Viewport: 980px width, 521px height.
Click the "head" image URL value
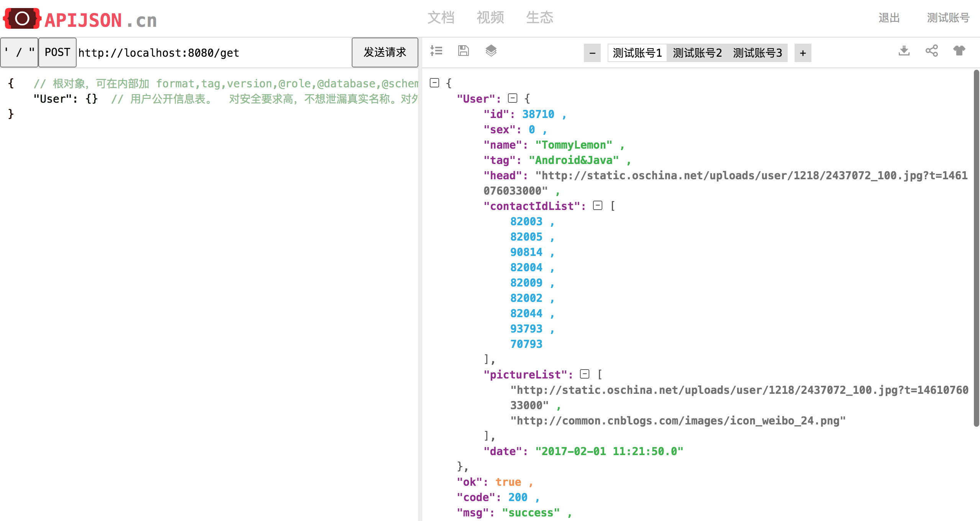pyautogui.click(x=725, y=183)
